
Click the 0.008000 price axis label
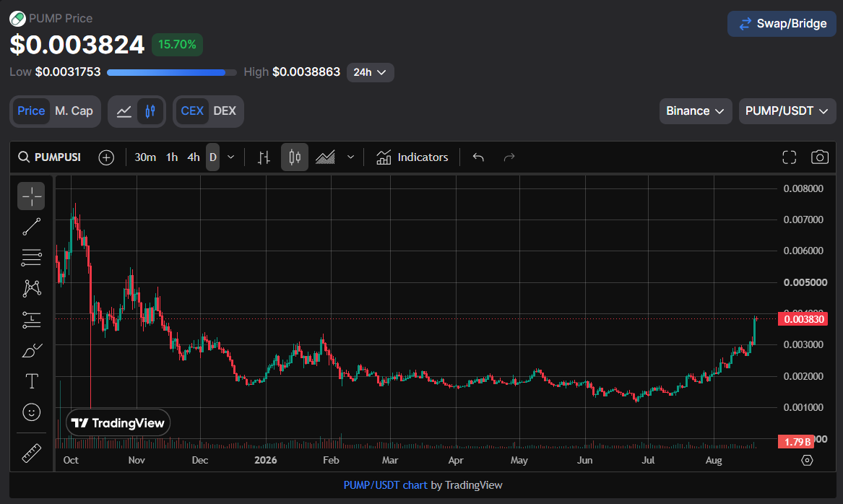(804, 188)
